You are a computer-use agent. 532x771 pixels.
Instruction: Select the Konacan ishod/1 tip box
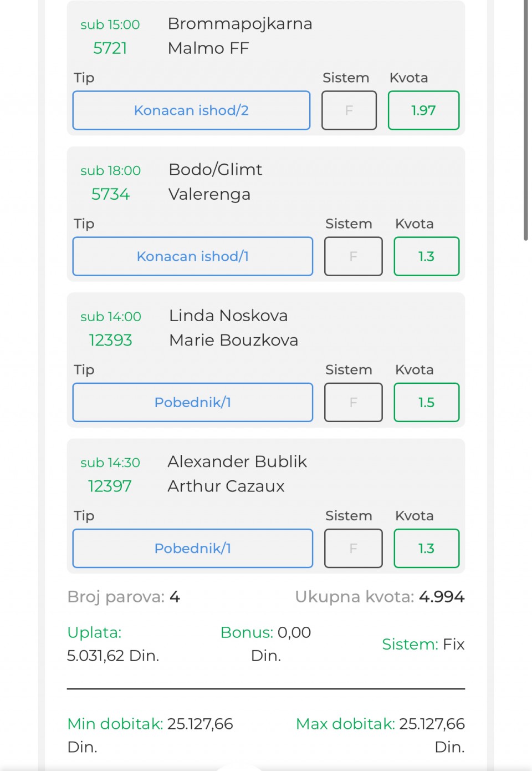click(x=193, y=256)
